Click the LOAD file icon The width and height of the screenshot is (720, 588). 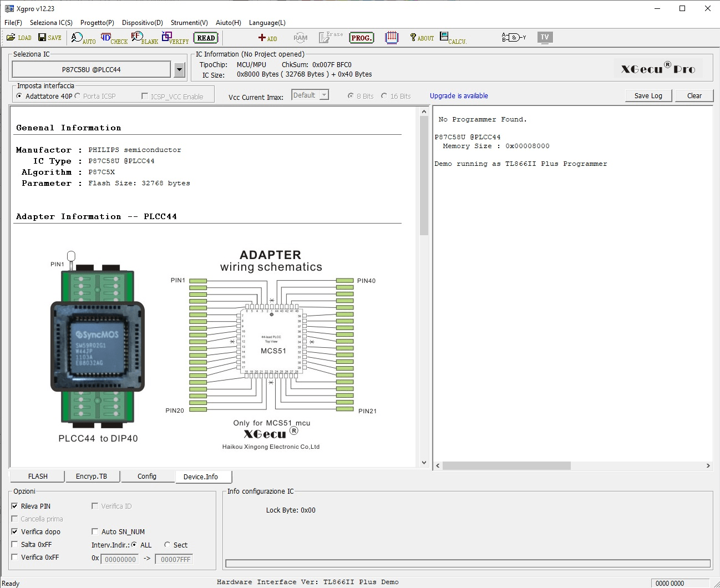pyautogui.click(x=19, y=38)
